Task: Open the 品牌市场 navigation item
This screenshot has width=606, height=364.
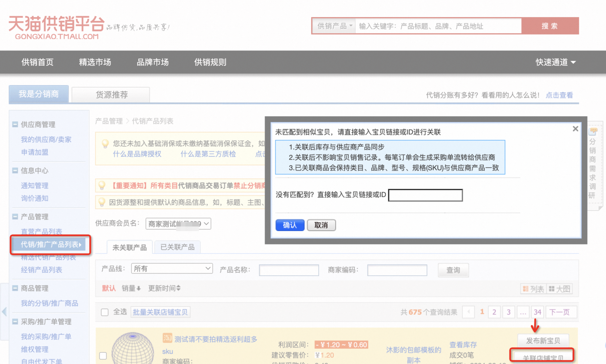Action: pos(153,62)
